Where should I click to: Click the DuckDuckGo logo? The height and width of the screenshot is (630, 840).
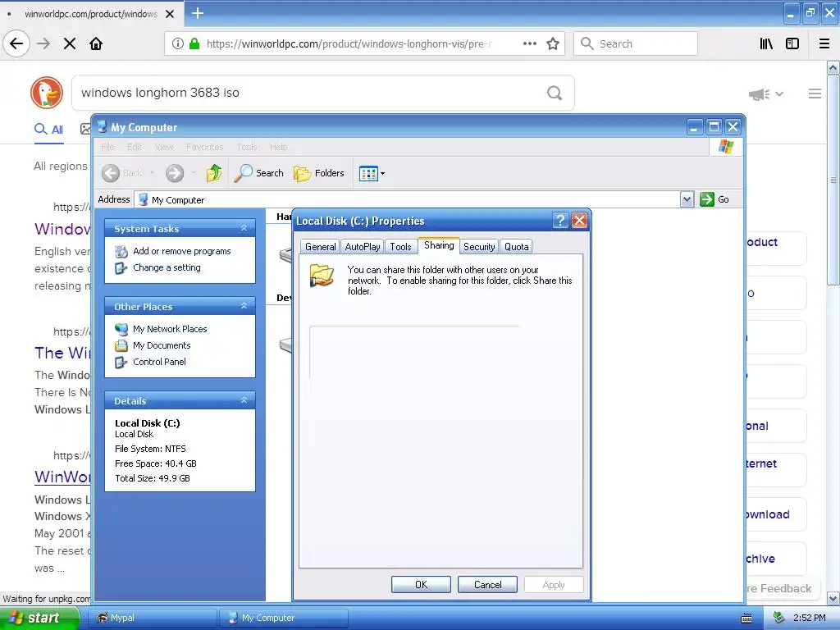[47, 93]
